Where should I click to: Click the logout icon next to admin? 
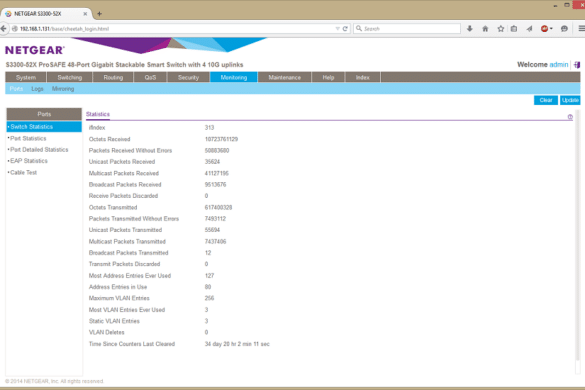click(x=577, y=65)
